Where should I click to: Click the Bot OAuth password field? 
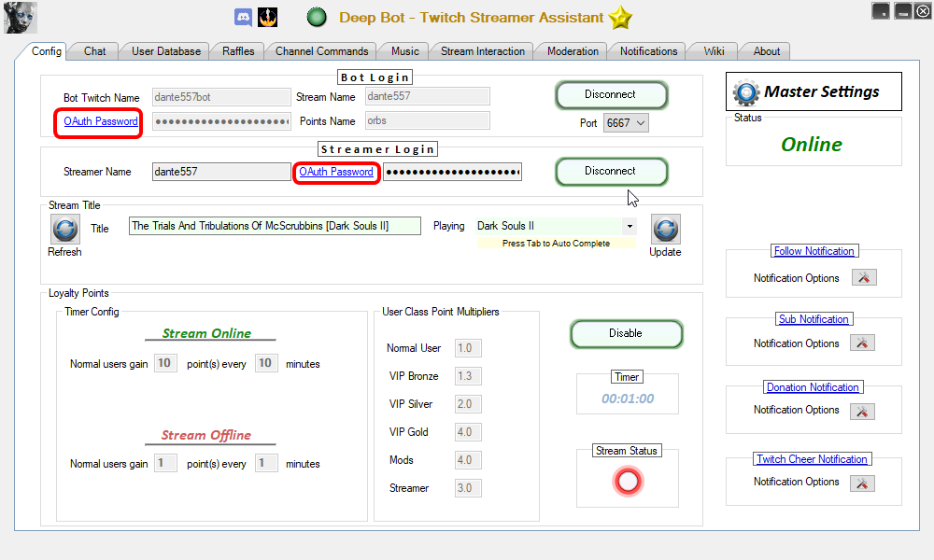pos(221,121)
